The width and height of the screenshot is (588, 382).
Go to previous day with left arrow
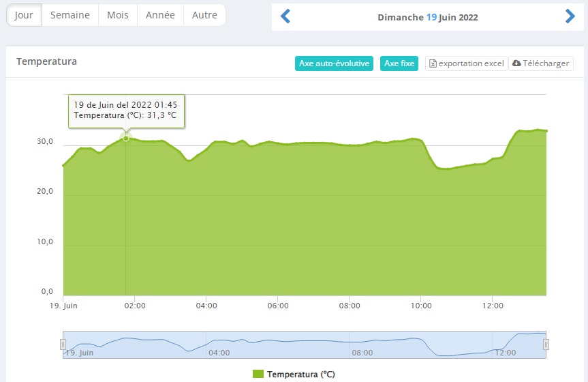pos(285,16)
